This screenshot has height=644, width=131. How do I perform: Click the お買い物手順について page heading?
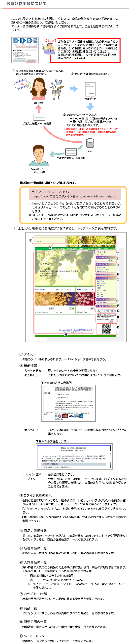pos(26,4)
